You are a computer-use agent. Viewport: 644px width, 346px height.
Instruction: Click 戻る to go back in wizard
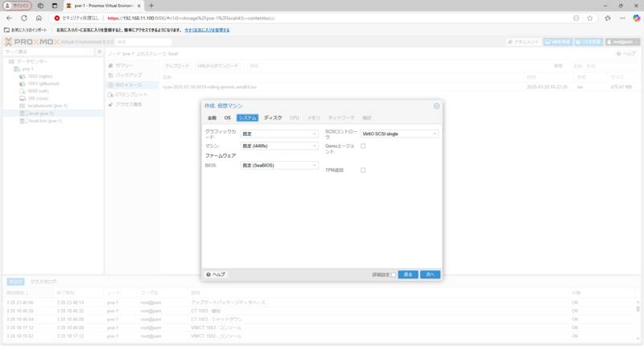click(x=408, y=274)
